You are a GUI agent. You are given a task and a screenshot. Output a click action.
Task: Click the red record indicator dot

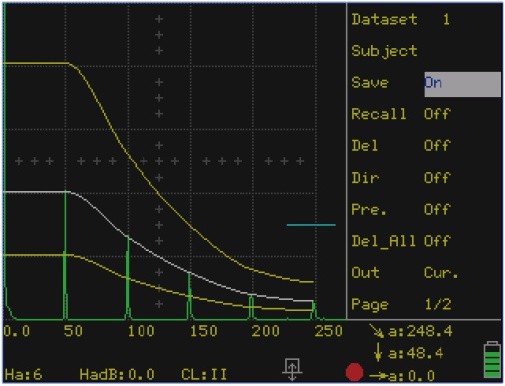[354, 372]
